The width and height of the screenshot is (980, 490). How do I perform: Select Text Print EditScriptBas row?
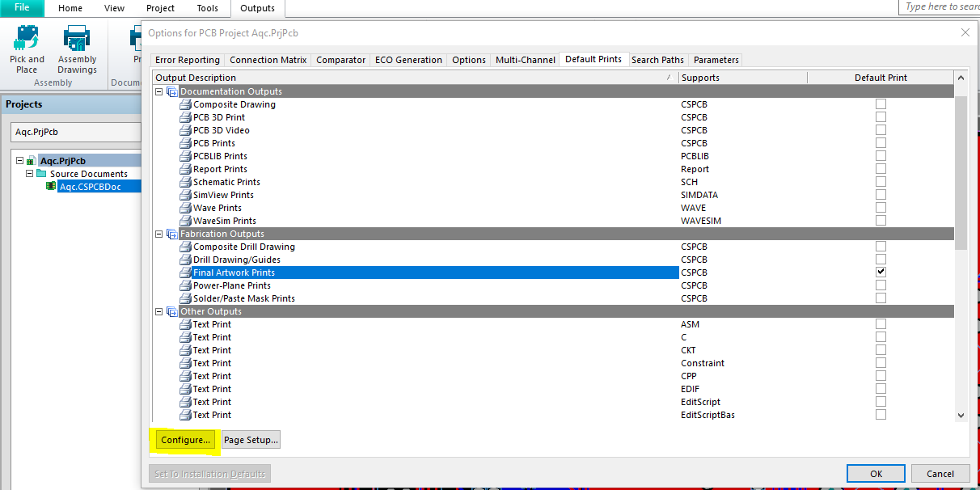click(x=554, y=415)
